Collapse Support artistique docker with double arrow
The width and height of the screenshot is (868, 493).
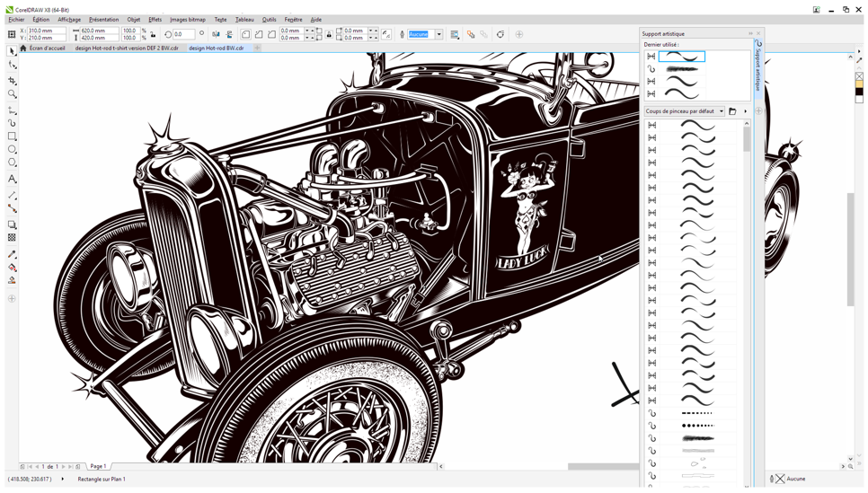pyautogui.click(x=750, y=34)
